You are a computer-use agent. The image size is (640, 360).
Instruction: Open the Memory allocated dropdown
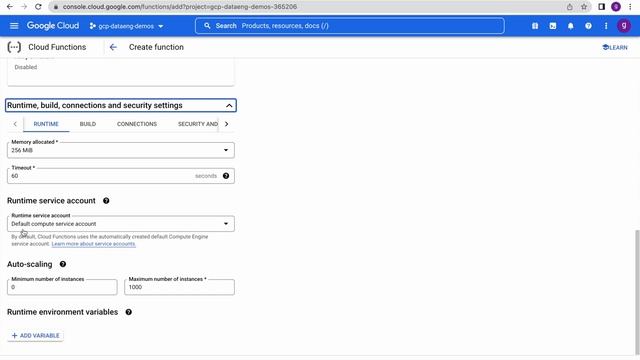121,150
